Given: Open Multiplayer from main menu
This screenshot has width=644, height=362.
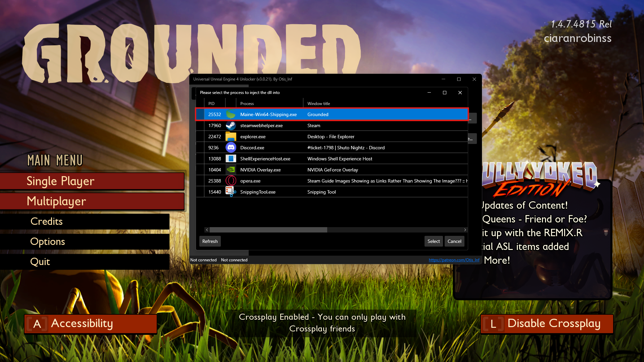Looking at the screenshot, I should (x=92, y=201).
